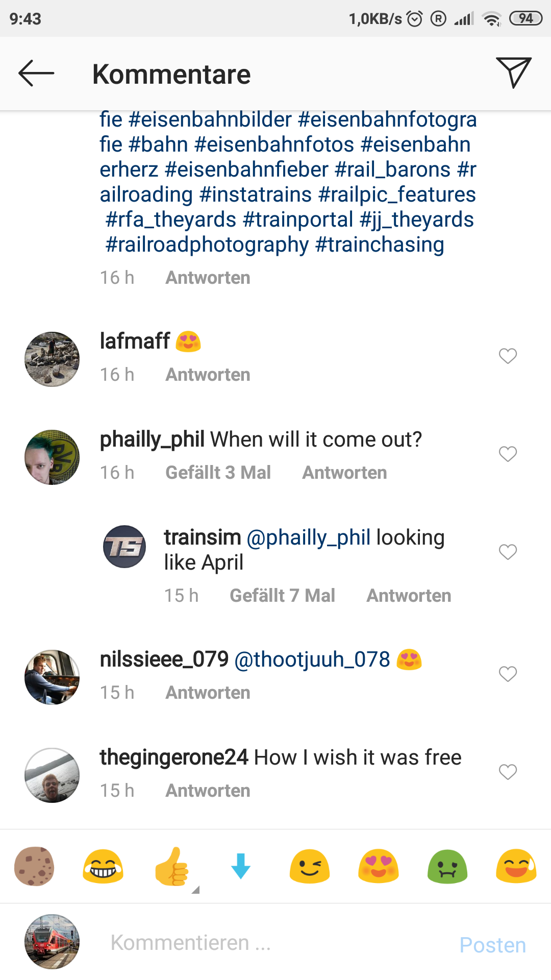Open direct share paper plane icon
Screen dimensions: 551x980
513,72
